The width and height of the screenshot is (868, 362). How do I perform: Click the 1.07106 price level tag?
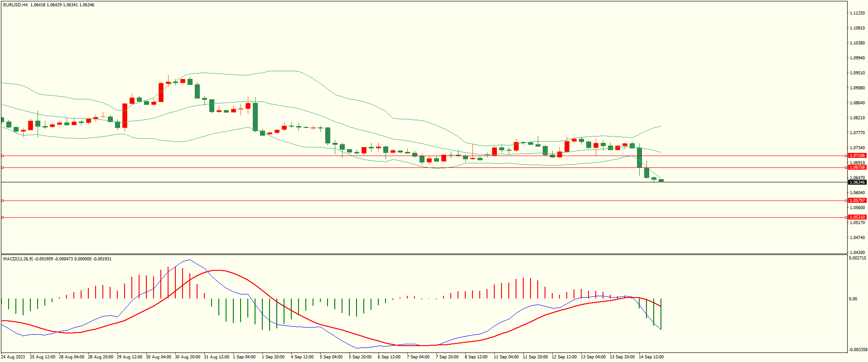click(857, 156)
